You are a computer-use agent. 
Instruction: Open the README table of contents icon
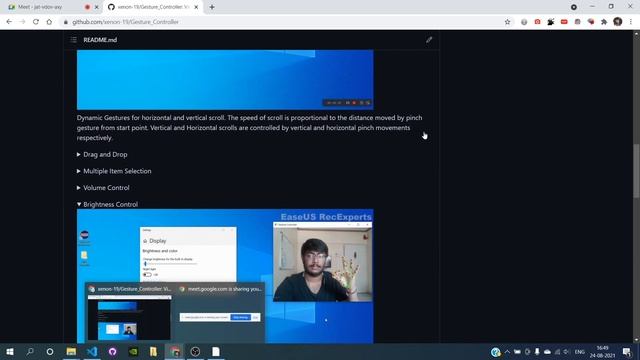coord(73,40)
